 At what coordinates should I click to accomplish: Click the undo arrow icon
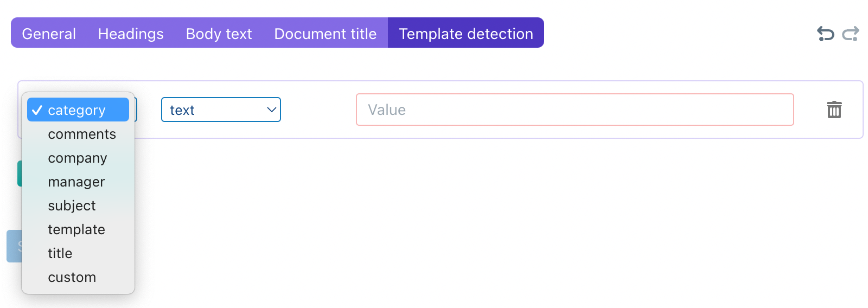(x=825, y=34)
